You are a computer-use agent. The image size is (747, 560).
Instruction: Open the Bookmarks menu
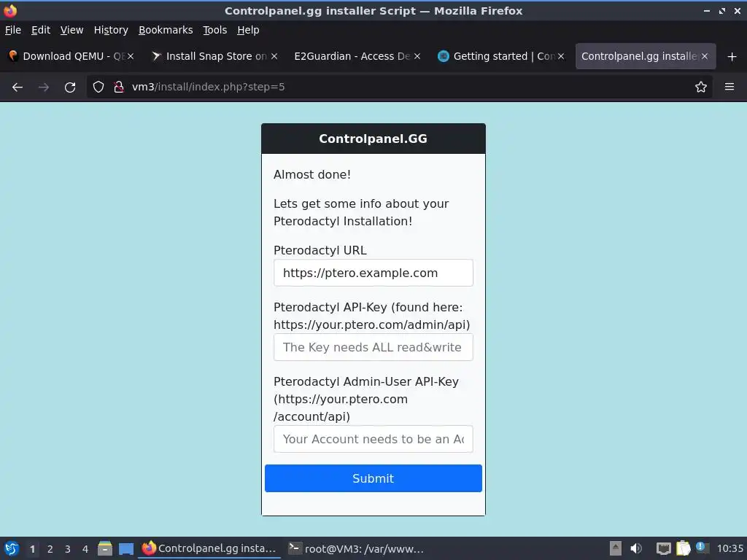coord(166,30)
